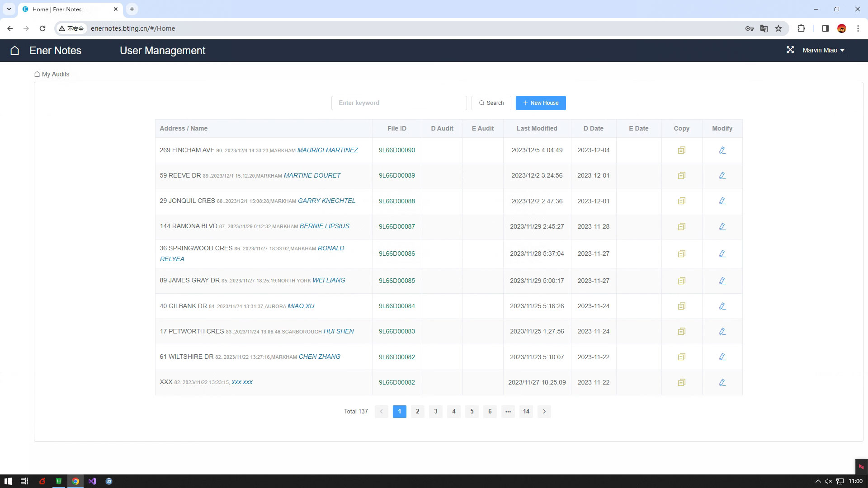Bookmark this page with the star icon
This screenshot has height=488, width=868.
click(778, 28)
